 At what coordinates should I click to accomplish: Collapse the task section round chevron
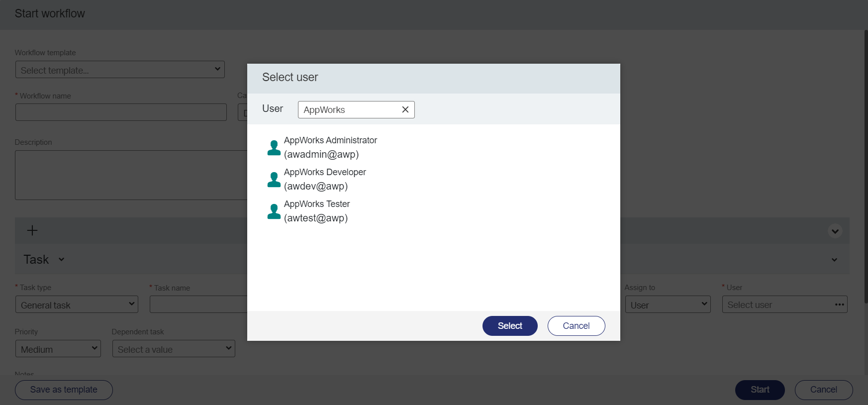pyautogui.click(x=835, y=231)
